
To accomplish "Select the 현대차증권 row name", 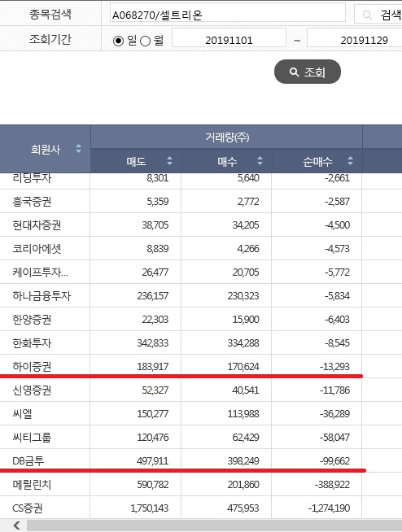I will coord(37,225).
